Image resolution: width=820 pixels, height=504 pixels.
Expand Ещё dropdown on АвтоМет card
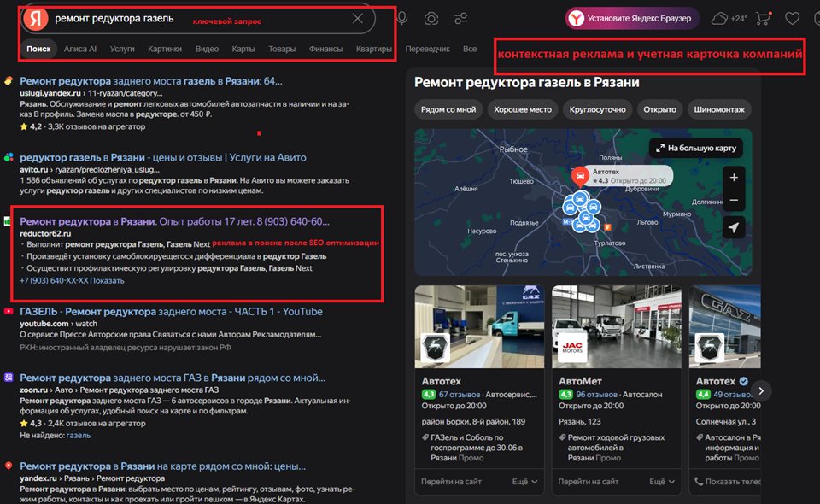(662, 482)
